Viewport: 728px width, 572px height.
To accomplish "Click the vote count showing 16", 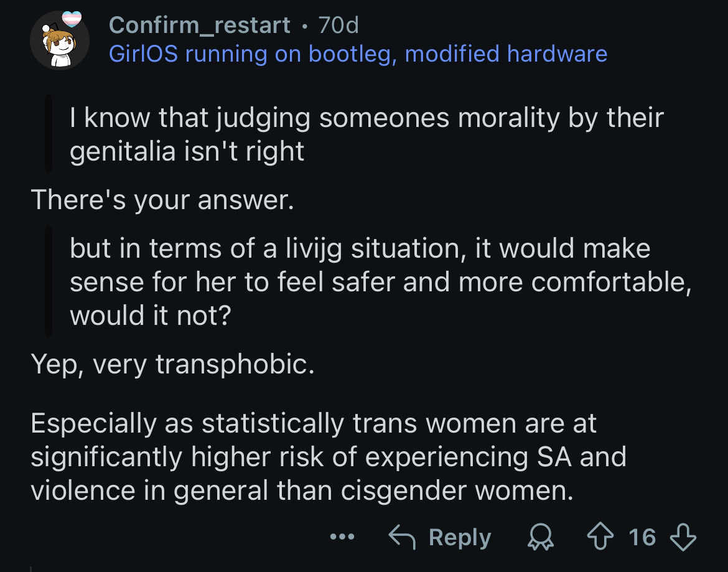I will [642, 537].
